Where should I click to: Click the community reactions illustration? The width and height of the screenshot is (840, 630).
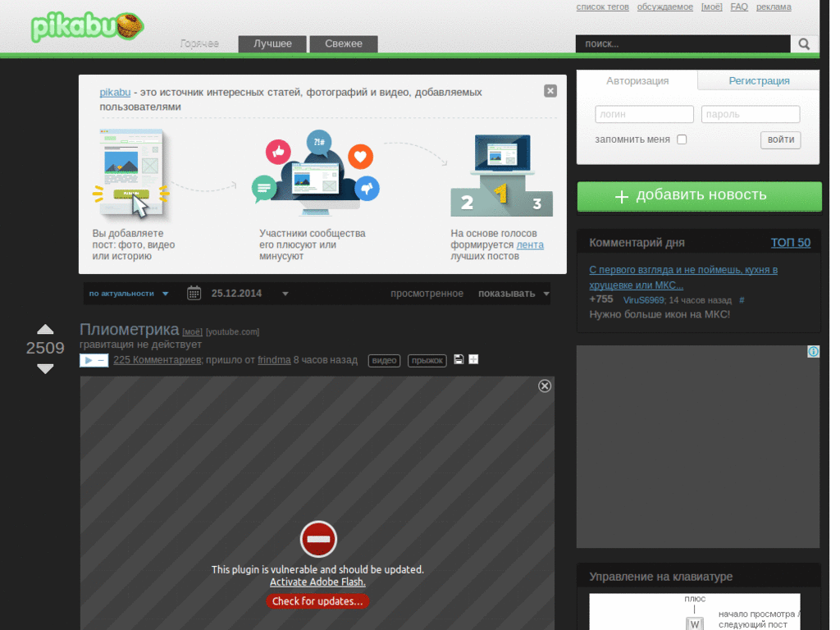[316, 172]
